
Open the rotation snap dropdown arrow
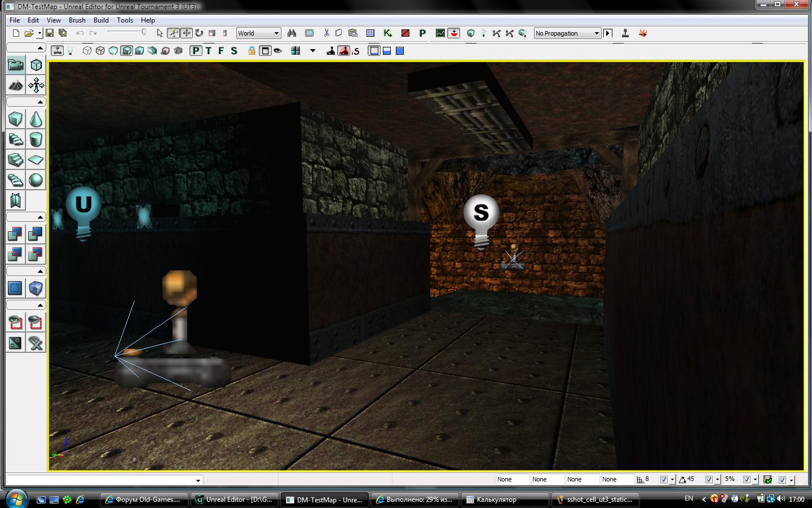(717, 480)
